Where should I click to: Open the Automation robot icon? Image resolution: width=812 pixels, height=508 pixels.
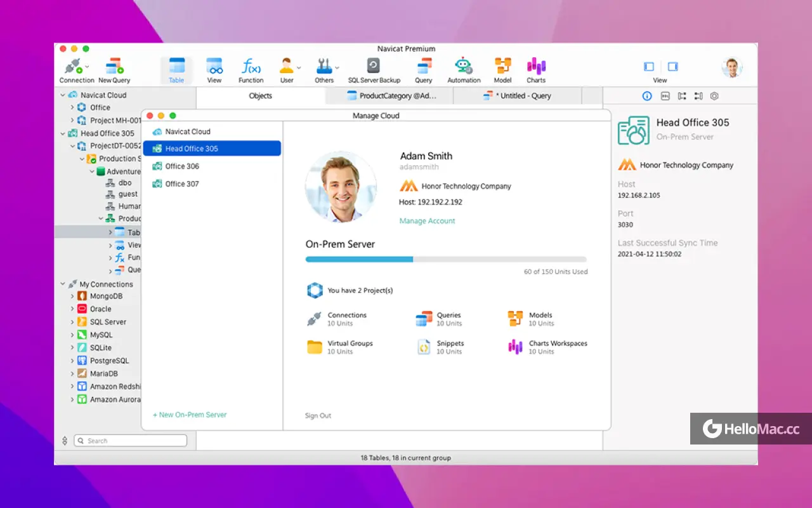[x=464, y=66]
